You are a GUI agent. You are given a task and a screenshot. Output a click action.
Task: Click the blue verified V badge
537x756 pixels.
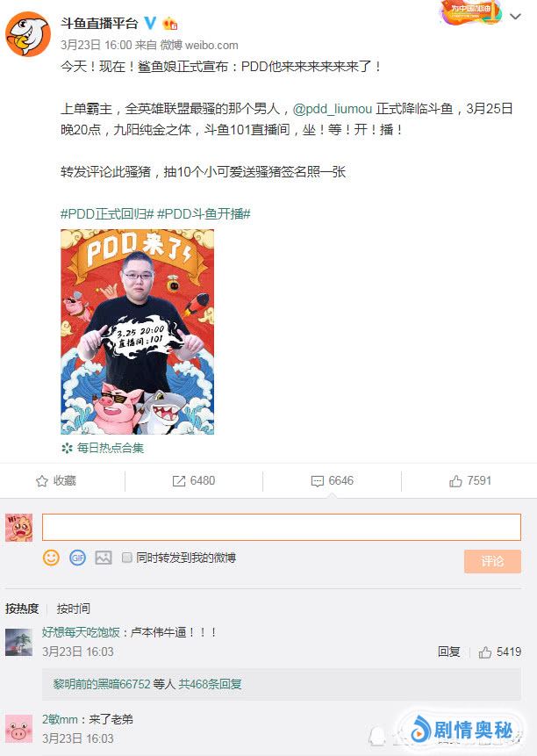tap(151, 23)
